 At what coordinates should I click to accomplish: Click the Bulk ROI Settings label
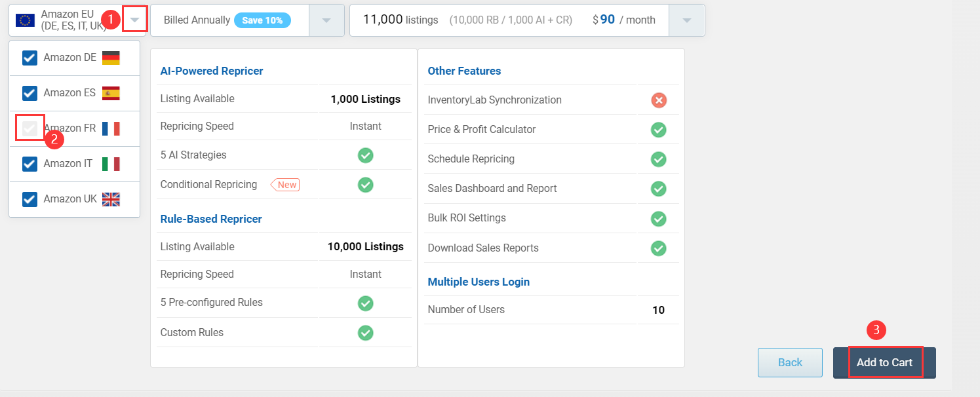click(x=467, y=218)
